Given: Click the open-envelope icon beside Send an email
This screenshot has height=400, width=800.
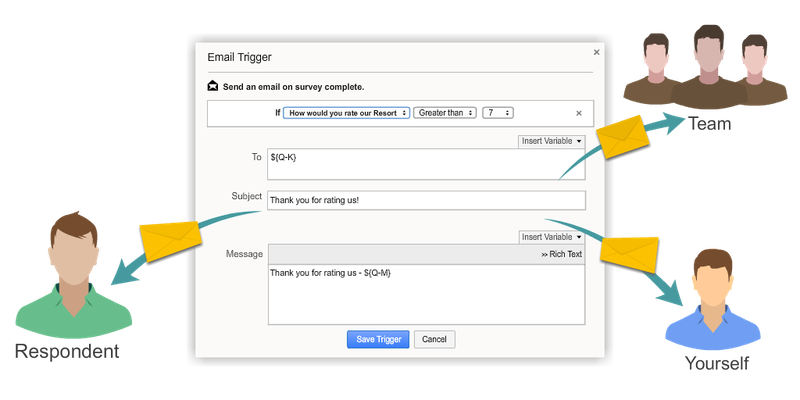Looking at the screenshot, I should (213, 86).
